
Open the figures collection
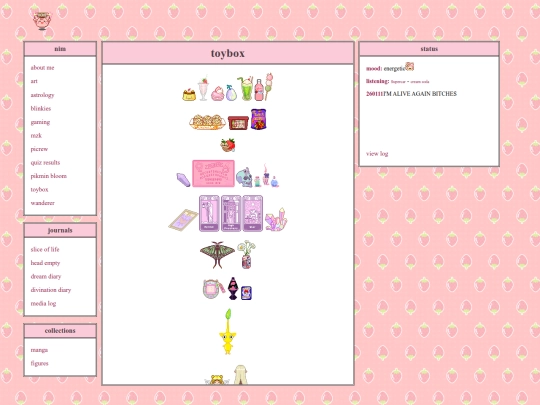coord(39,363)
